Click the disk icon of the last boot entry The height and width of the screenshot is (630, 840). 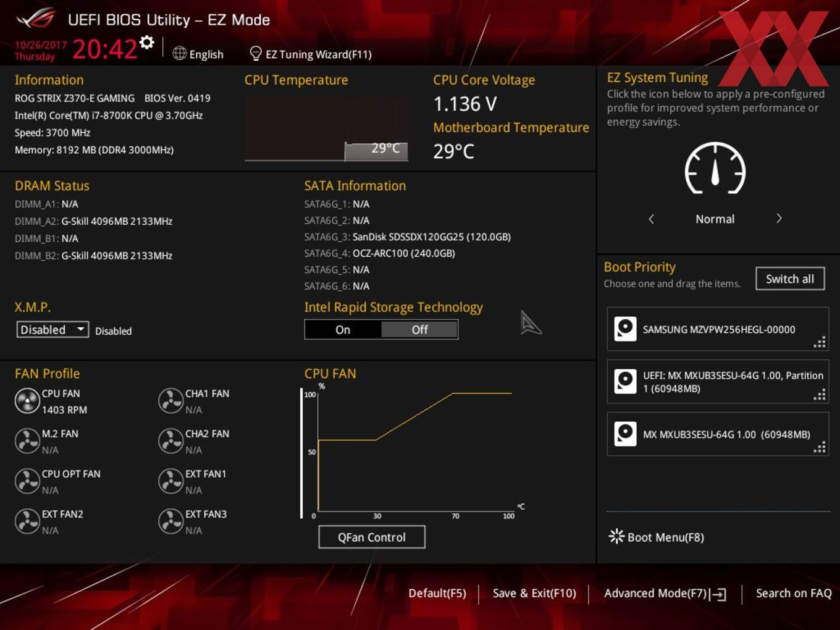[x=625, y=434]
